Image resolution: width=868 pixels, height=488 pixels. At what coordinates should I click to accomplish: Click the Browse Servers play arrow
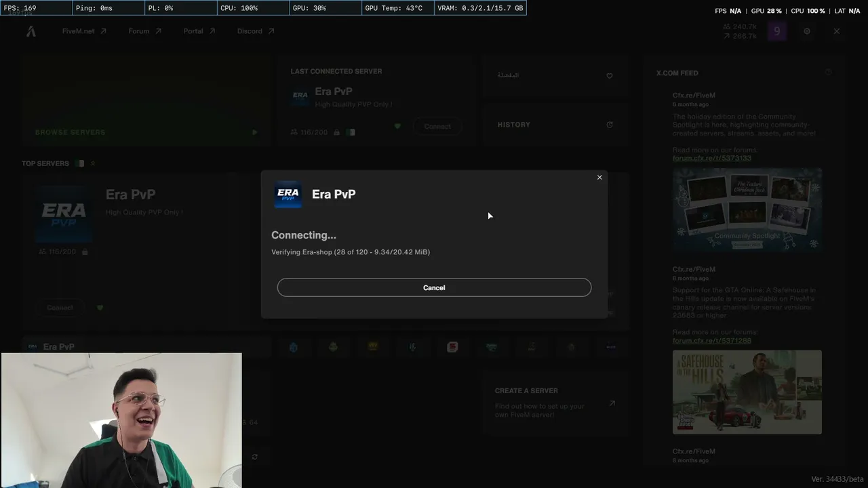(254, 132)
